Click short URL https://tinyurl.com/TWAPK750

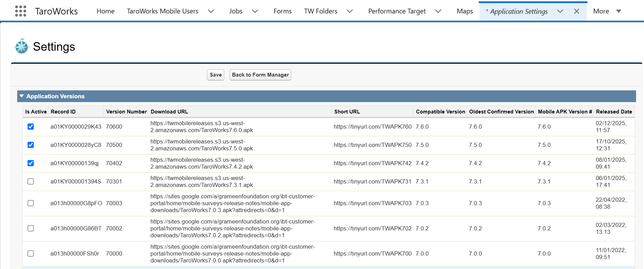373,145
